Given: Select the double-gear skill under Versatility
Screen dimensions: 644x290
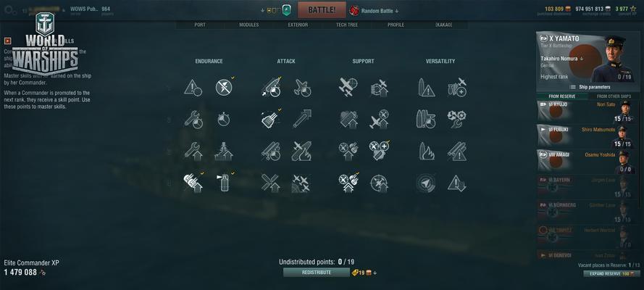Looking at the screenshot, I should 456,119.
